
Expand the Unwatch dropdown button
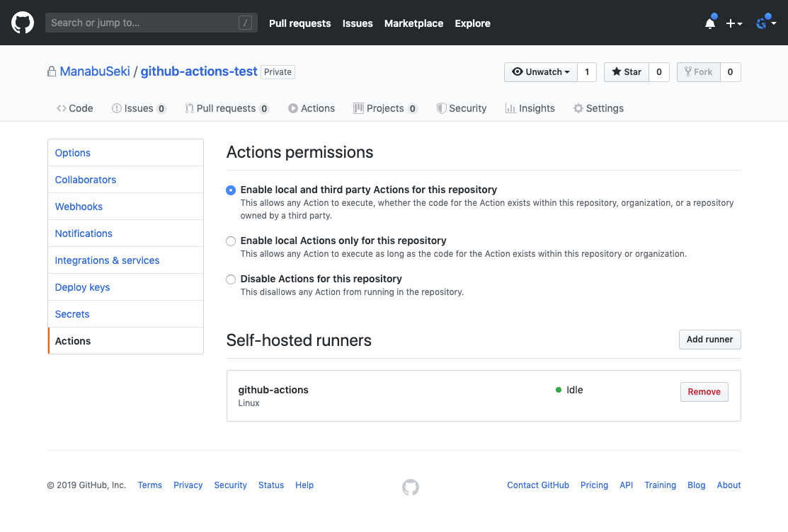pyautogui.click(x=541, y=72)
